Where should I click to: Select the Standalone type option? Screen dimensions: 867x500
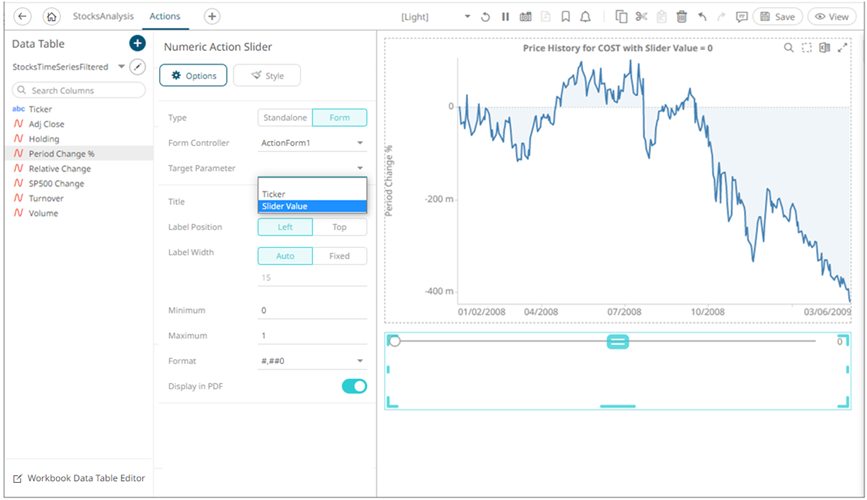click(x=285, y=118)
